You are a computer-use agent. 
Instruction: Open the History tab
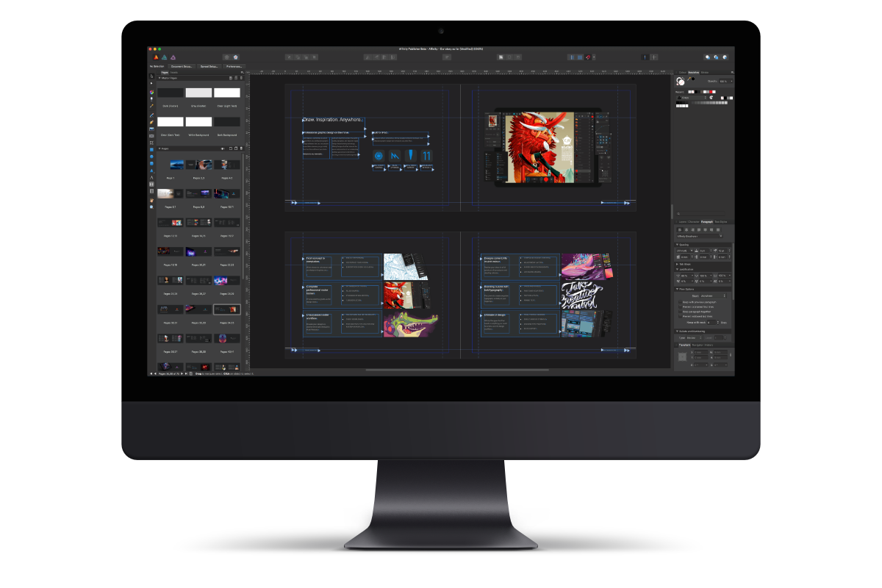click(x=709, y=345)
